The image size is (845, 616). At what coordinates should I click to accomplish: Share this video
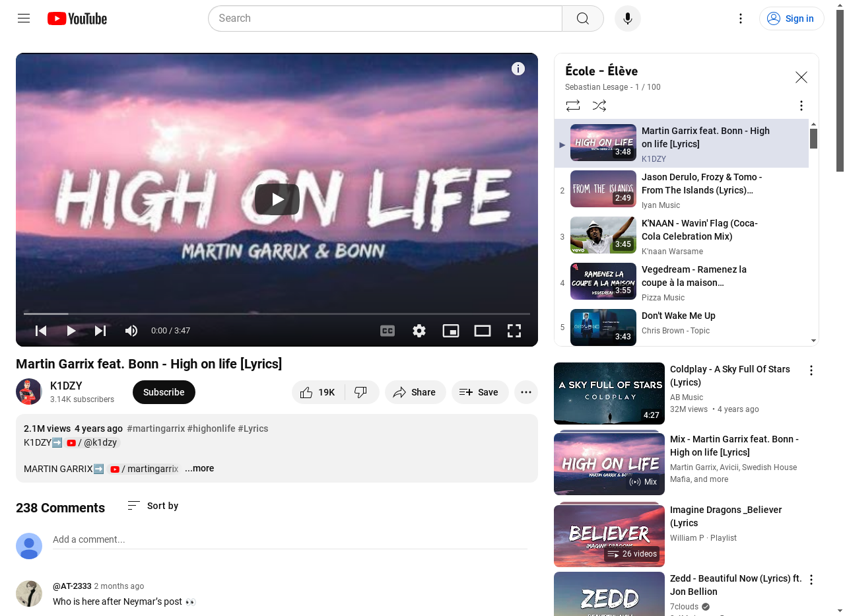point(415,392)
